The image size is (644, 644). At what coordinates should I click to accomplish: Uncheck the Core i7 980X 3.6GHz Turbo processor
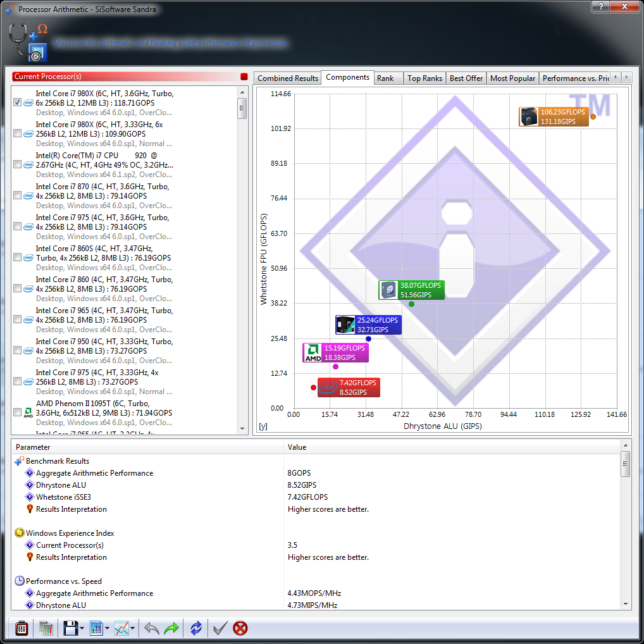[x=17, y=102]
